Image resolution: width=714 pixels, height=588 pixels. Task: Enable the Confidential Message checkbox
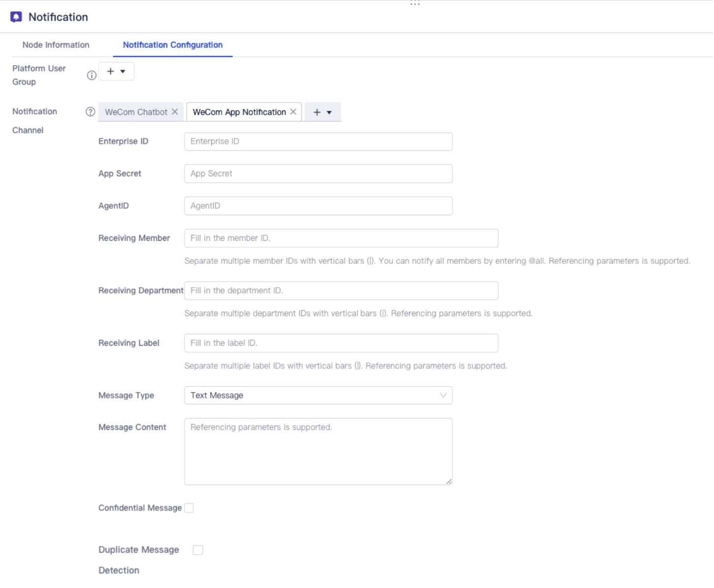[x=189, y=508]
